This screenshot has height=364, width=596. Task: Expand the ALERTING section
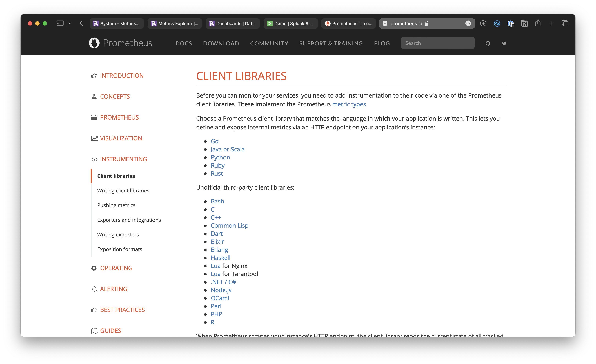pyautogui.click(x=114, y=289)
